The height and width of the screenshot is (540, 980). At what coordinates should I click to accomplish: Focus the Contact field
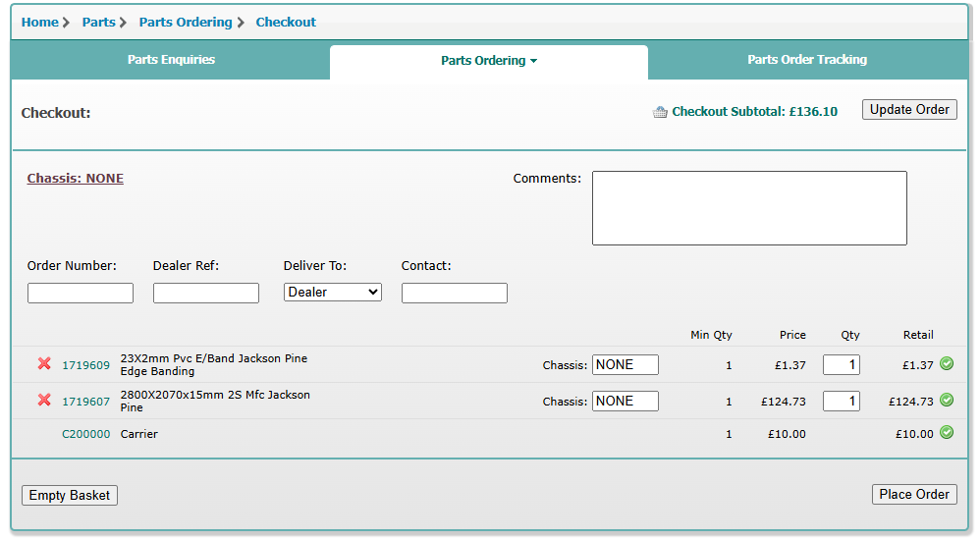tap(455, 294)
